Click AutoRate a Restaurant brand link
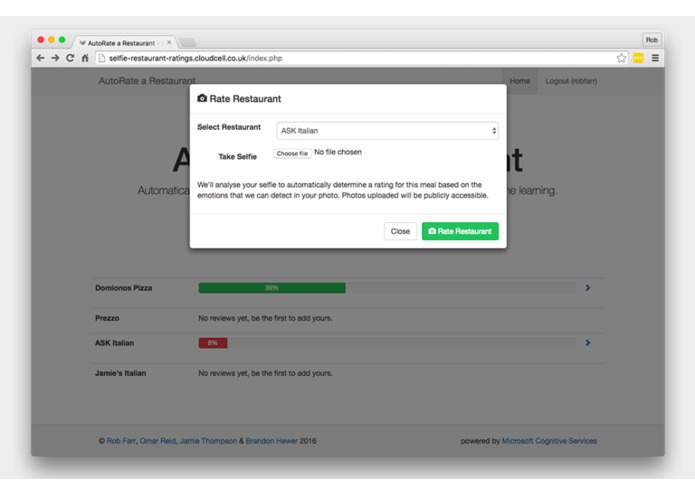Screen dimensions: 695x494 147,81
